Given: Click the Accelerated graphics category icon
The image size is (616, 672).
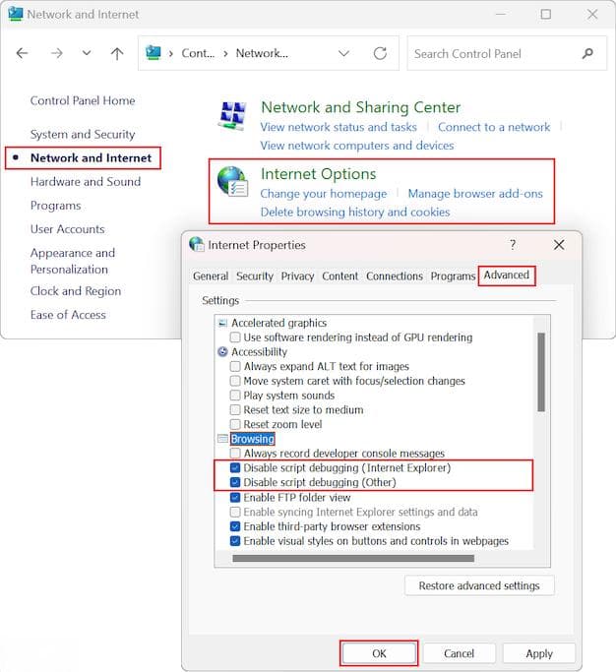Looking at the screenshot, I should click(x=222, y=323).
